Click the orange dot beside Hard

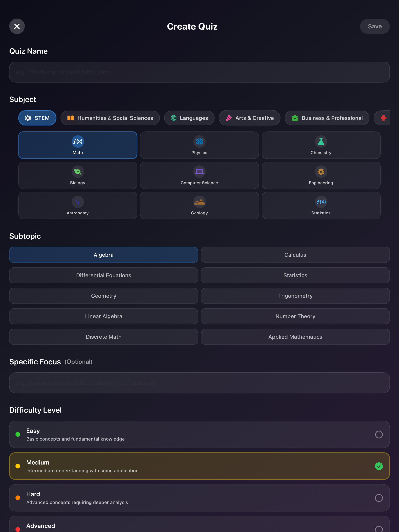(18, 498)
